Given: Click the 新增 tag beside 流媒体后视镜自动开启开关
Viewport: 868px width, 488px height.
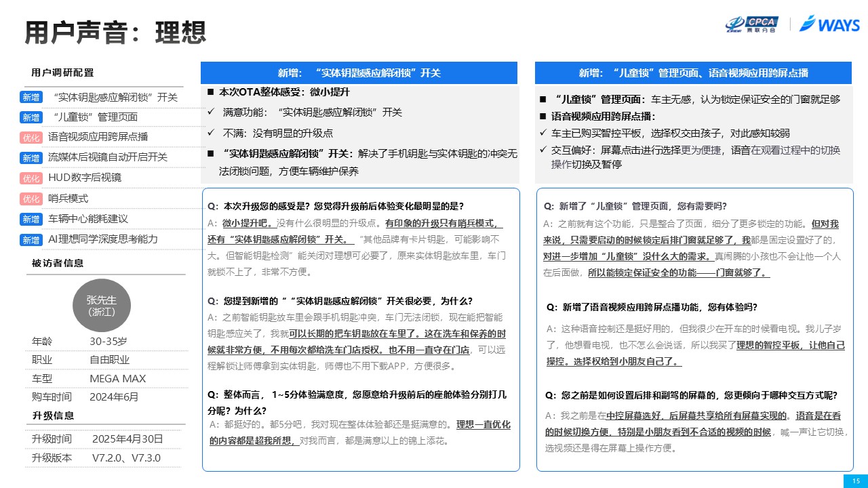Looking at the screenshot, I should point(31,158).
